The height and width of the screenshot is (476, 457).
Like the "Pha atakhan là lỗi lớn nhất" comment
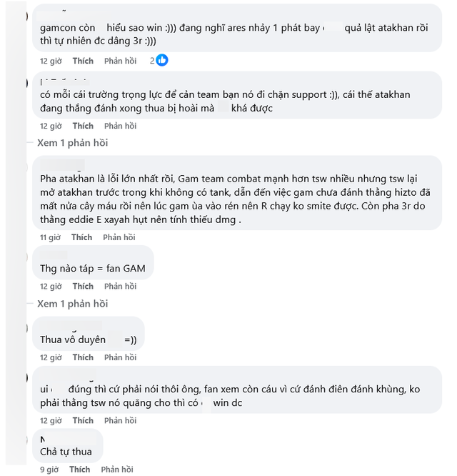coord(81,237)
